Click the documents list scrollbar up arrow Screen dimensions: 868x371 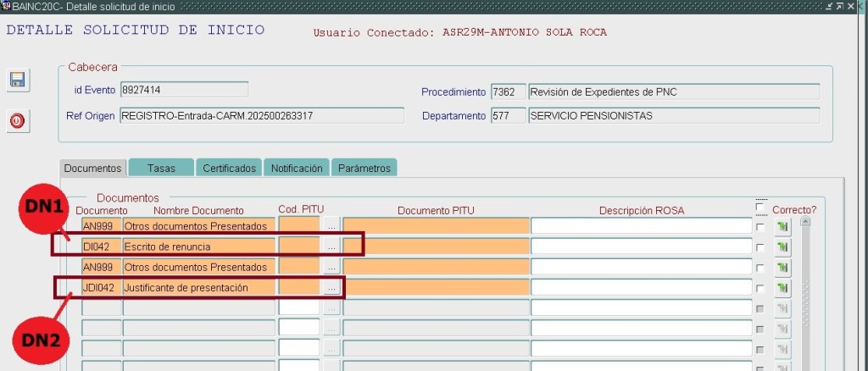pyautogui.click(x=805, y=222)
